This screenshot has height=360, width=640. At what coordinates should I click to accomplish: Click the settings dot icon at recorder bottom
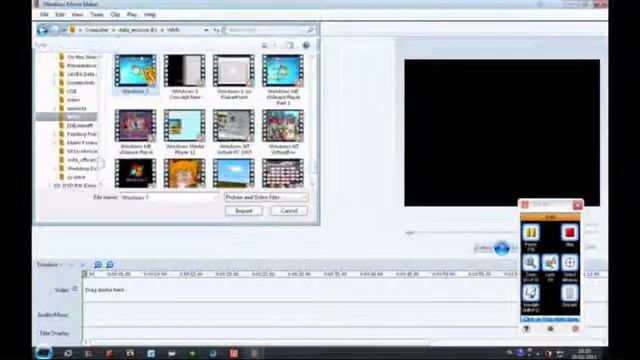pyautogui.click(x=550, y=329)
